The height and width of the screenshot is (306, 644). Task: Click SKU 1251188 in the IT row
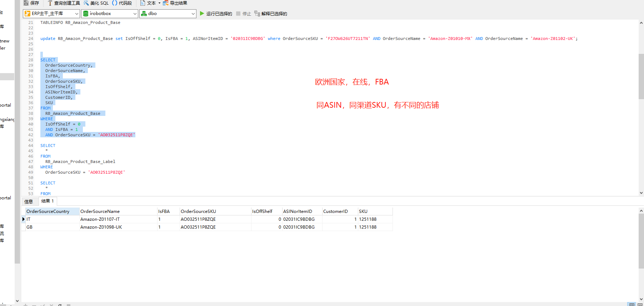click(375, 219)
